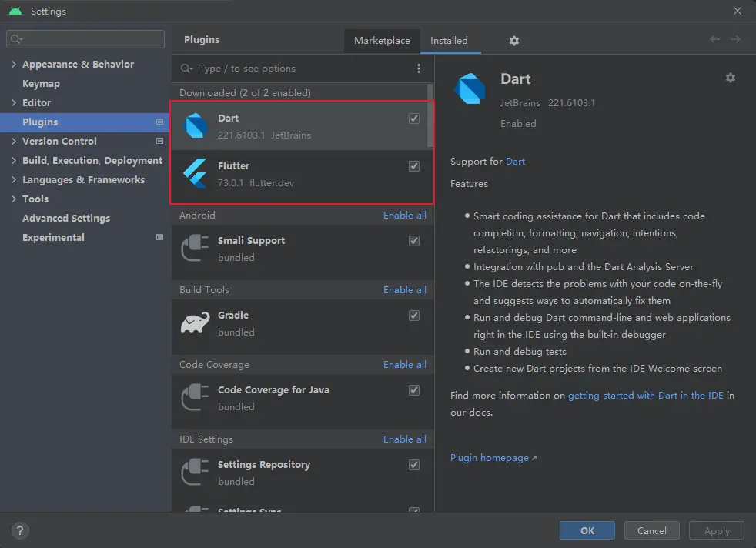Open the Plugin homepage link
Viewport: 756px width, 548px height.
click(489, 458)
